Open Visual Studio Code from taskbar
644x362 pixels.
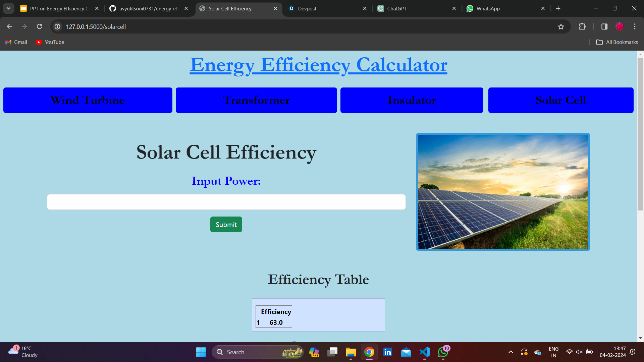tap(424, 352)
